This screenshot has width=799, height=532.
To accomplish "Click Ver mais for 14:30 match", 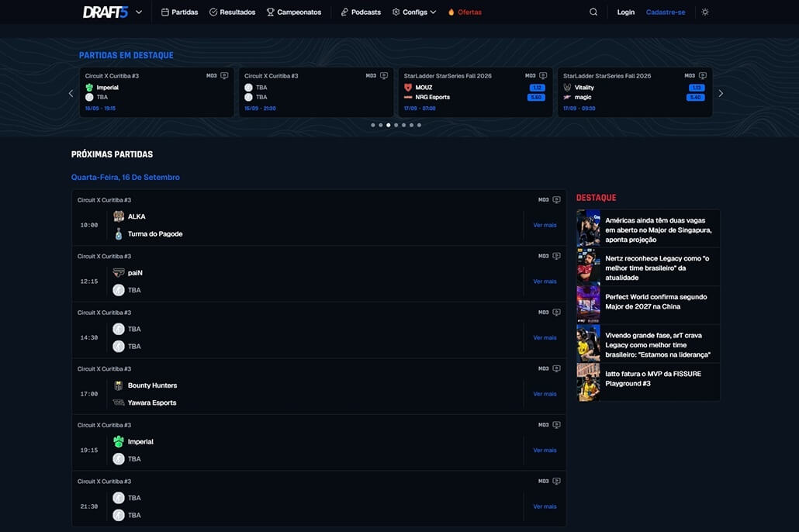I will point(545,338).
